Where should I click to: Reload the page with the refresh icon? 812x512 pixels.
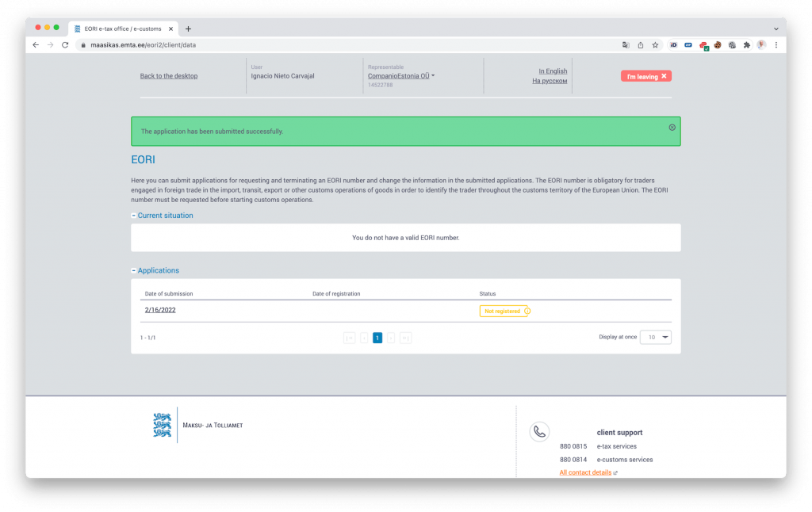coord(65,45)
